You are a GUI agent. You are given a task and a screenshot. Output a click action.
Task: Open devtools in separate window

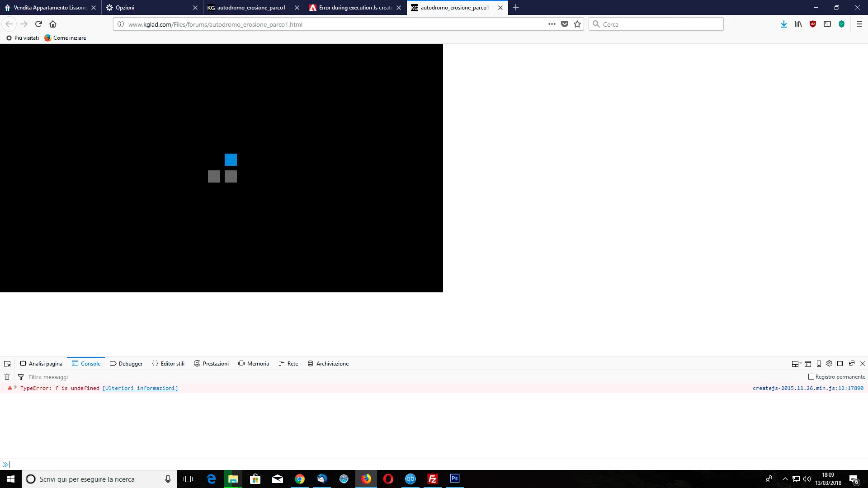tap(852, 364)
